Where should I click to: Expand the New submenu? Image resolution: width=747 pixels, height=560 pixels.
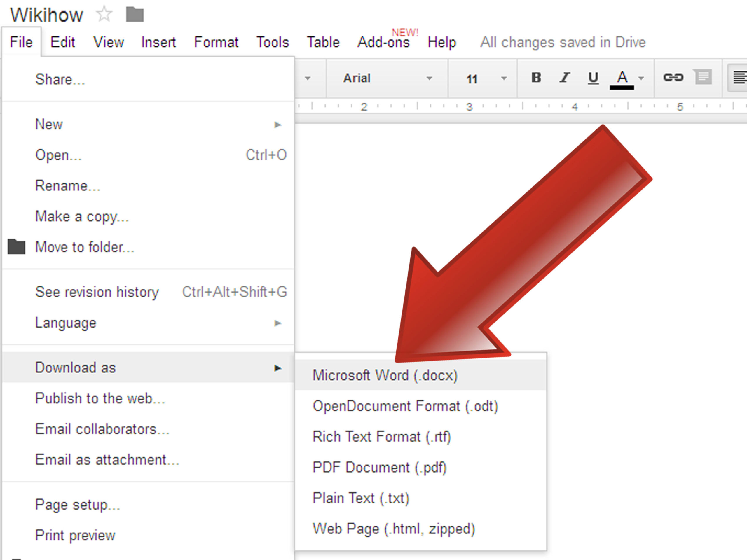(148, 125)
